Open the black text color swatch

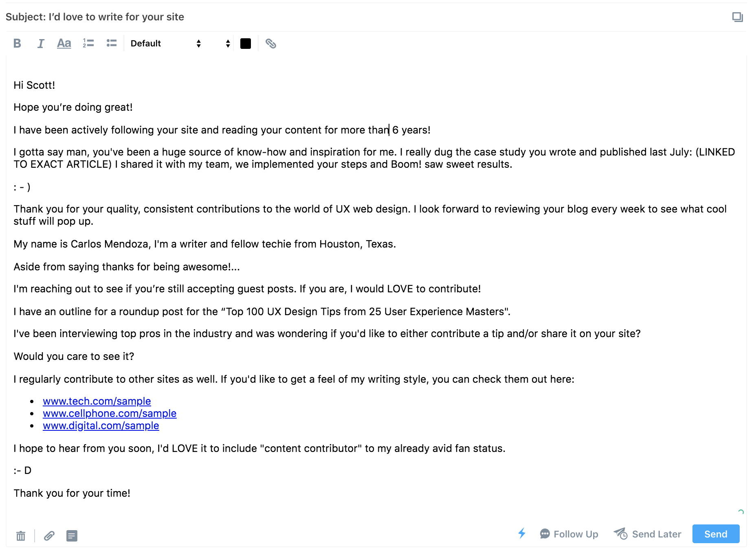point(246,44)
